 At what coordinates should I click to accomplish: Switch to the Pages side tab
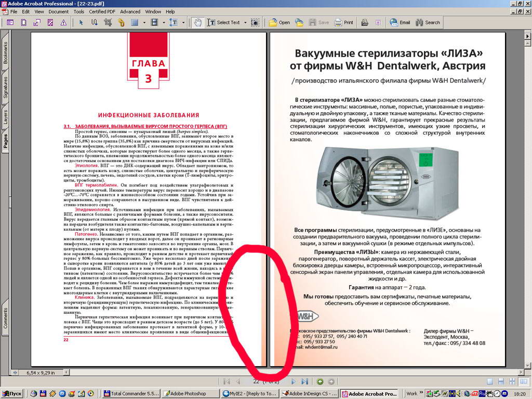(5, 141)
